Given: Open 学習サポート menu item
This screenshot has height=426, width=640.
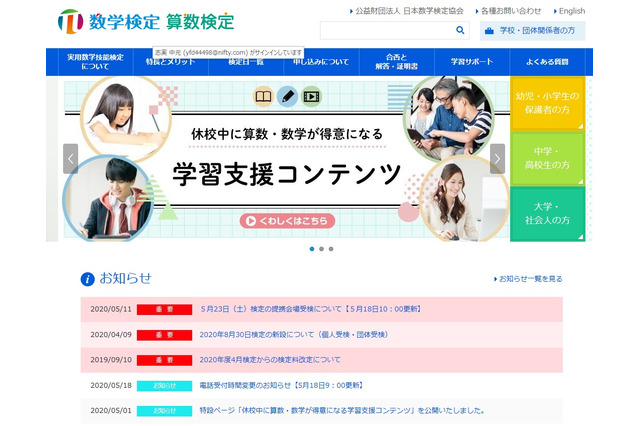Looking at the screenshot, I should (472, 62).
